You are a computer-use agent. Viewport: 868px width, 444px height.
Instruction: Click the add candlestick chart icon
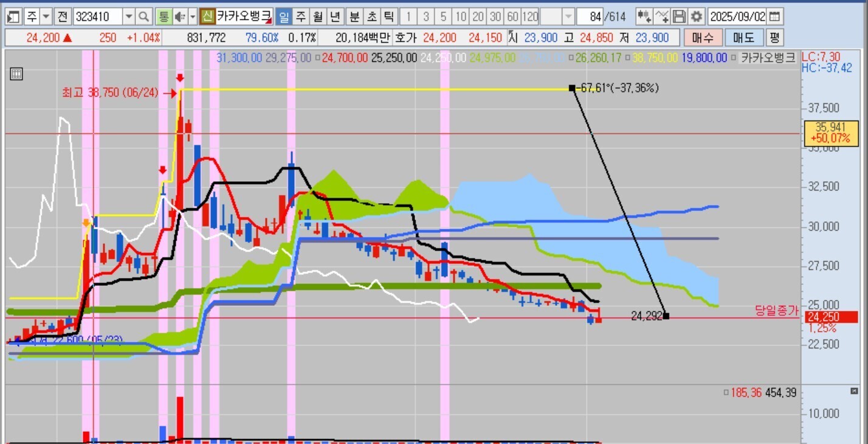point(644,16)
